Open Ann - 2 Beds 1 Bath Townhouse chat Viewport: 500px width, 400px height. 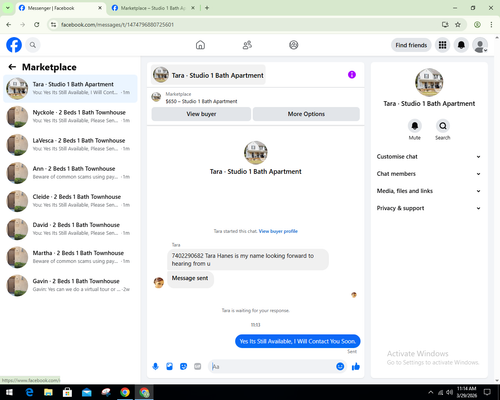[70, 173]
